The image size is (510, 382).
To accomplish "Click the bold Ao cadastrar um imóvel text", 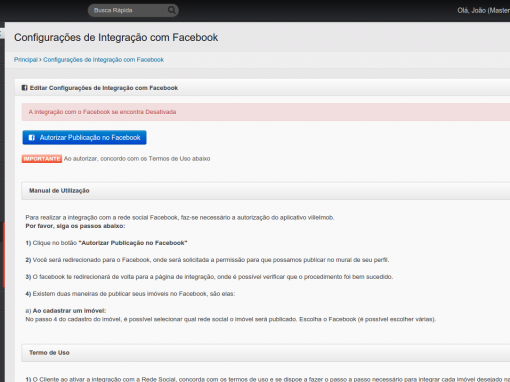I will pyautogui.click(x=69, y=311).
